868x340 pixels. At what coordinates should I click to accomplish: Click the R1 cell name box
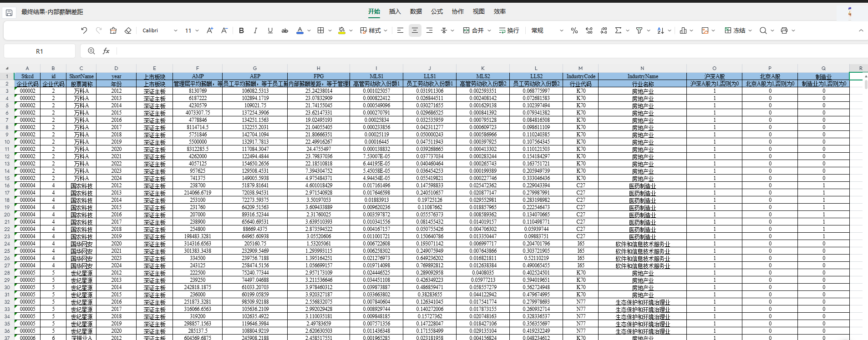(x=40, y=51)
